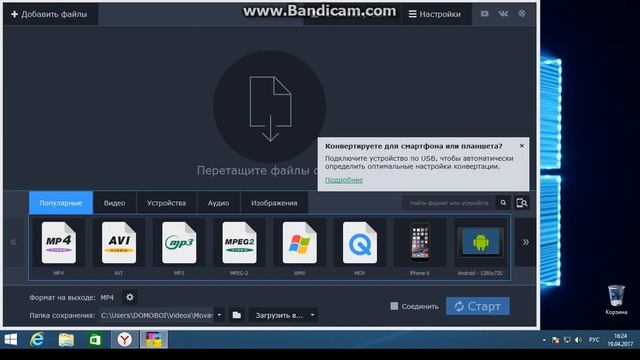
Task: Close the smartphone conversion tip popup
Action: [522, 146]
